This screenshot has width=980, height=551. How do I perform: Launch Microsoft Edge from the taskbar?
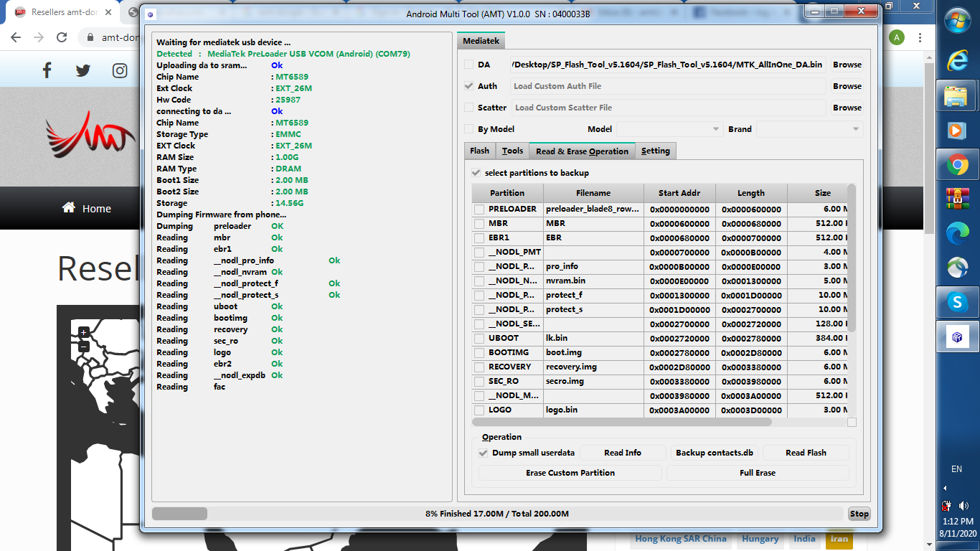[957, 233]
